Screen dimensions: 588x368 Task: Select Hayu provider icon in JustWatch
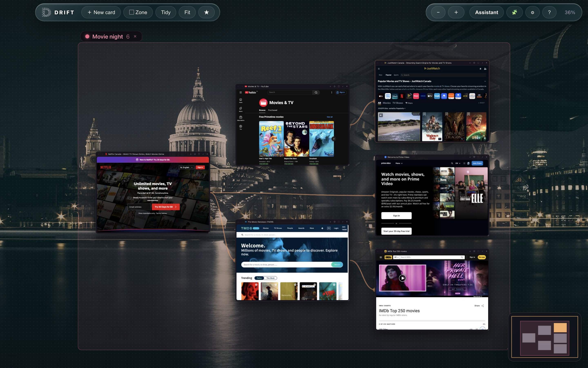[416, 96]
